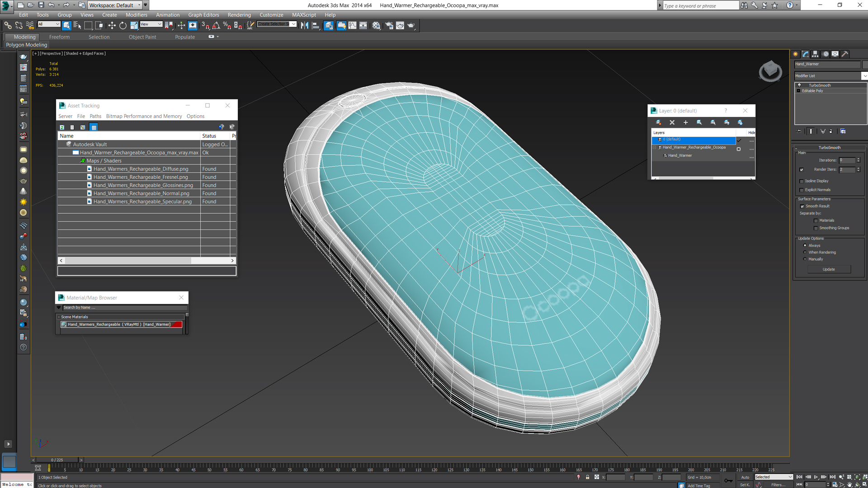Screen dimensions: 868x488
Task: Click the Configure Modifier Sets icon
Action: [x=843, y=131]
